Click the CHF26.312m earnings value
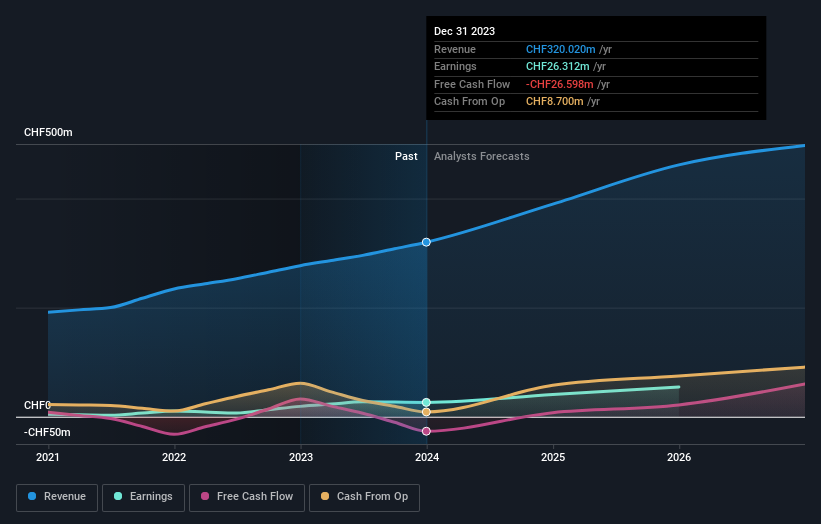This screenshot has width=821, height=524. [558, 66]
